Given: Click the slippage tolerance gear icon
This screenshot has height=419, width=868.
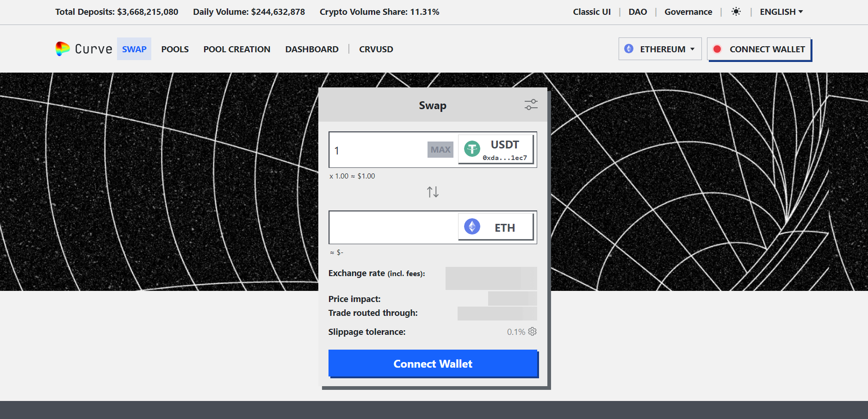Looking at the screenshot, I should tap(533, 332).
